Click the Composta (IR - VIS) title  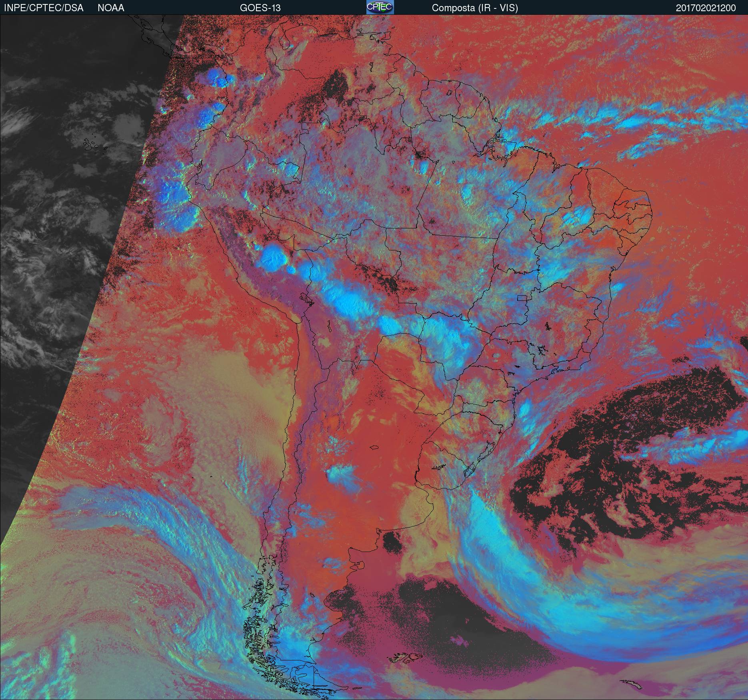coord(475,8)
